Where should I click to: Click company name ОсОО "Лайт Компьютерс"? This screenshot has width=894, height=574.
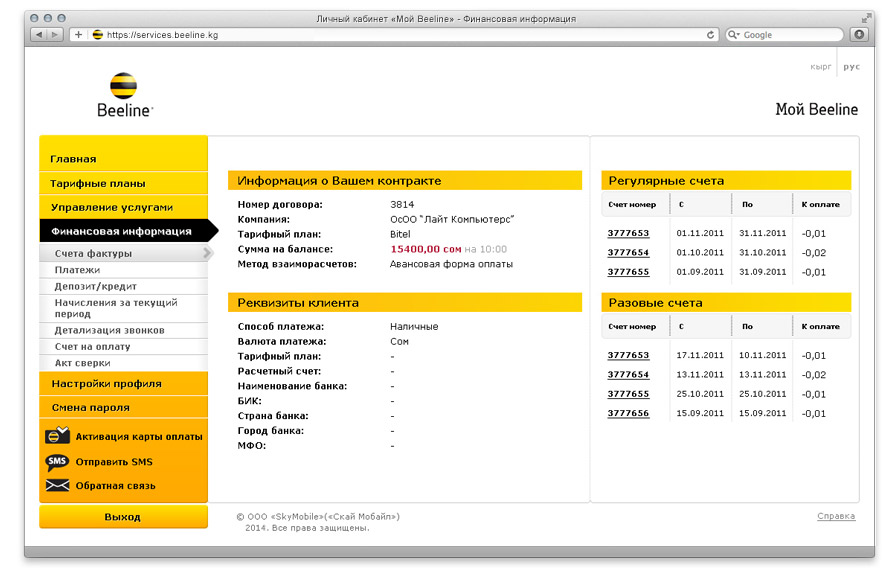[x=452, y=219]
